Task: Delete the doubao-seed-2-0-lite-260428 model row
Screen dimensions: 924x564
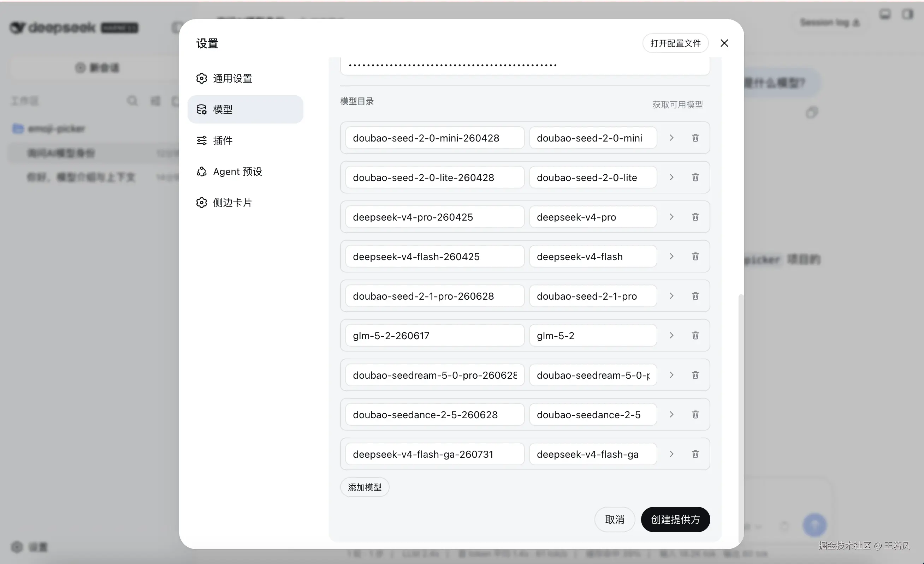Action: coord(695,177)
